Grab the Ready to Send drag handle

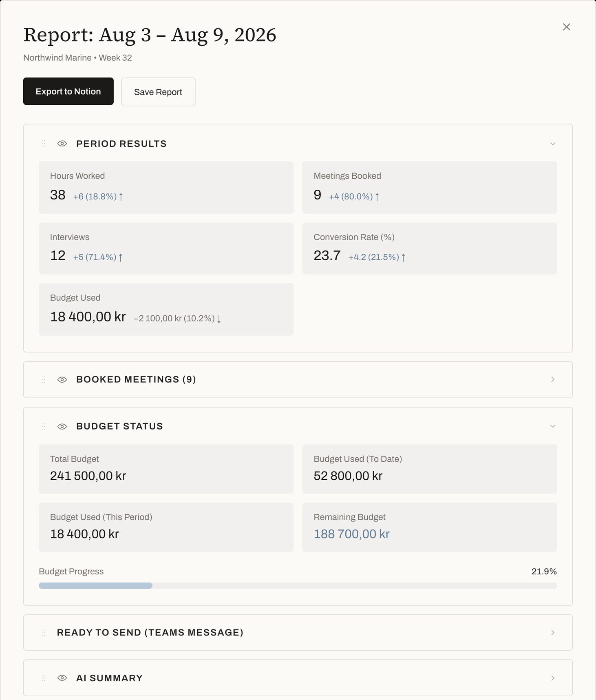43,633
